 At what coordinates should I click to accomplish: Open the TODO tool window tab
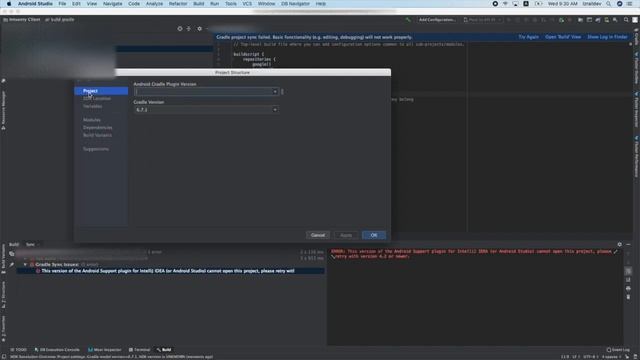click(x=18, y=350)
